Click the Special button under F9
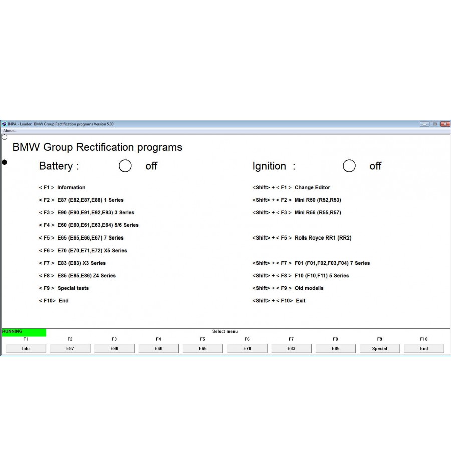451x476 pixels. tap(380, 349)
